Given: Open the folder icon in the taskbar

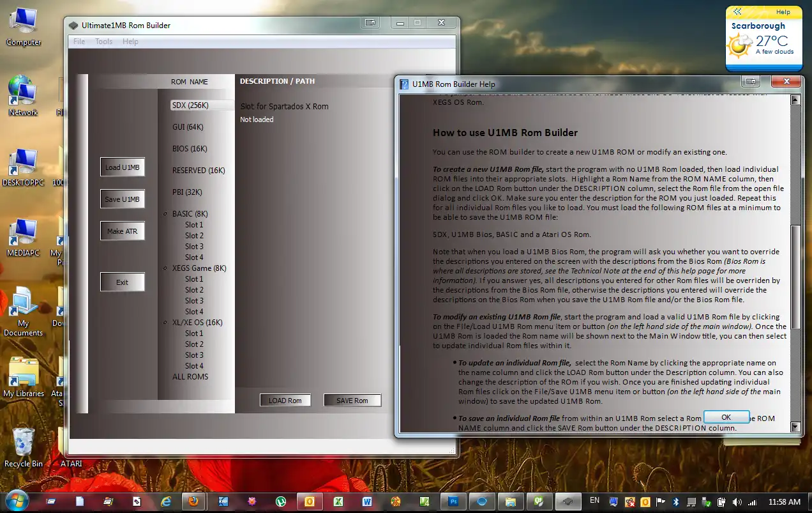Looking at the screenshot, I should pyautogui.click(x=510, y=502).
